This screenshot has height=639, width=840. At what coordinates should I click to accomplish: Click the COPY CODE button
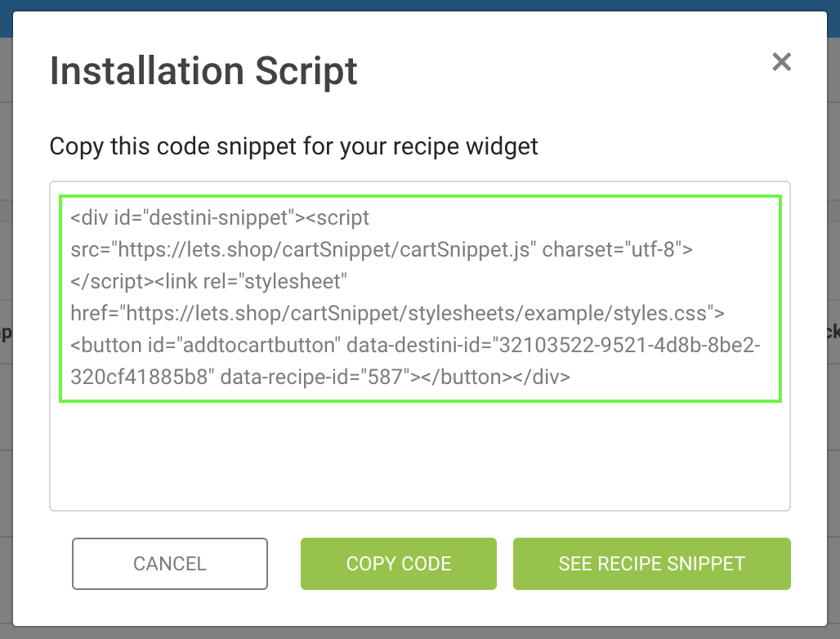click(399, 564)
